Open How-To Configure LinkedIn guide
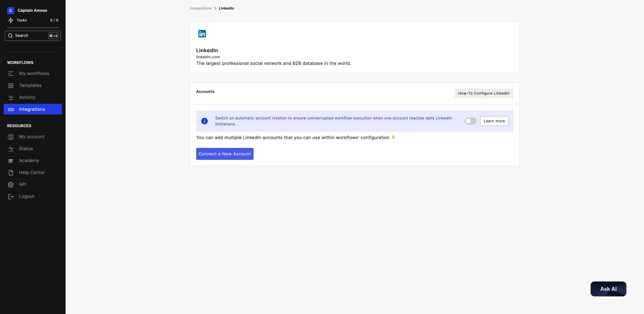The height and width of the screenshot is (314, 644). click(x=484, y=93)
